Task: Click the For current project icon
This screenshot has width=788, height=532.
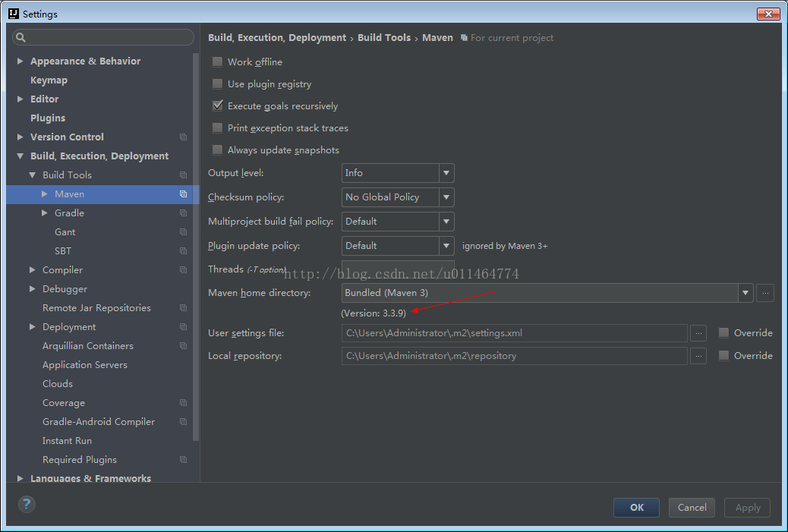Action: [464, 38]
